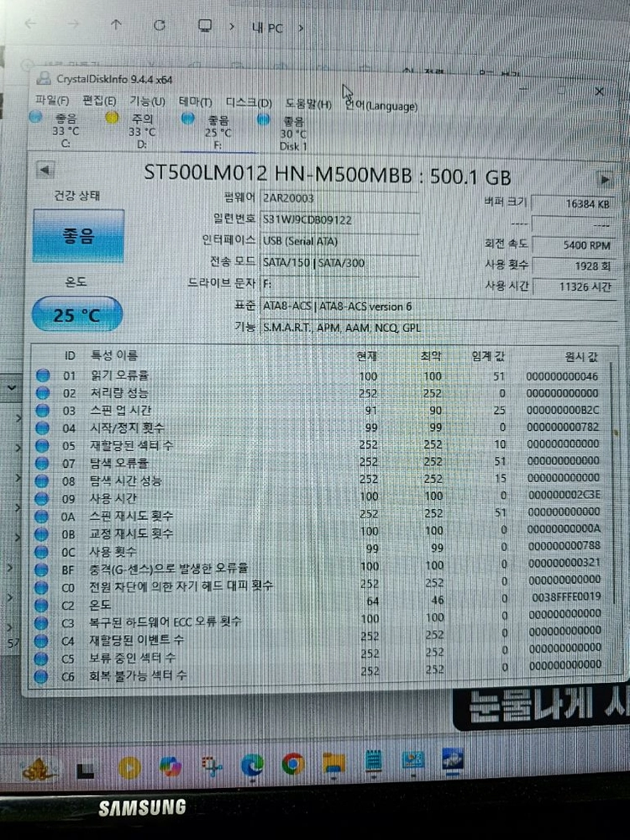
Task: Expand the chevron after 내 PC breadcrumb
Action: pyautogui.click(x=301, y=28)
